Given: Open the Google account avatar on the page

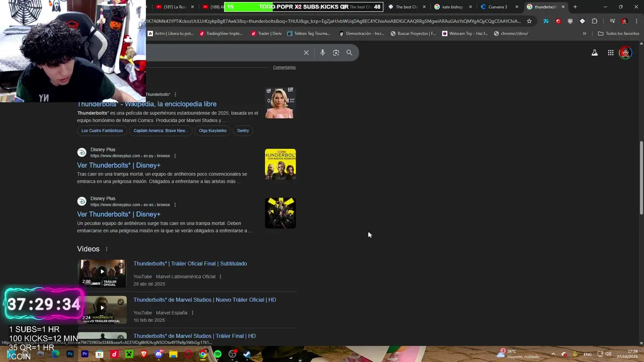Looking at the screenshot, I should click(625, 52).
